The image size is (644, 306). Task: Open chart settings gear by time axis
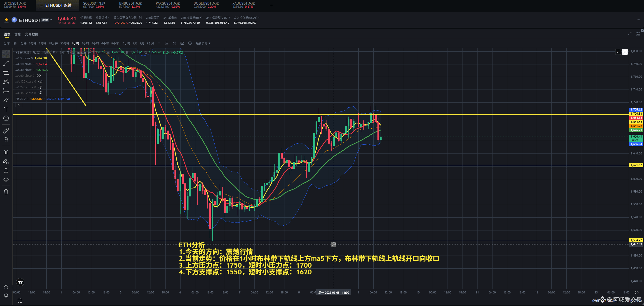[x=637, y=292]
